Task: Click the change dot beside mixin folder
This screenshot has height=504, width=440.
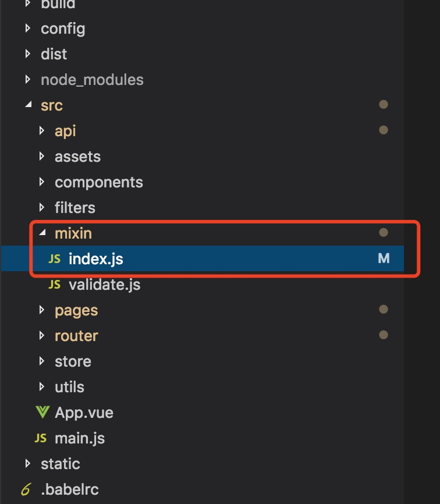Action: [383, 233]
